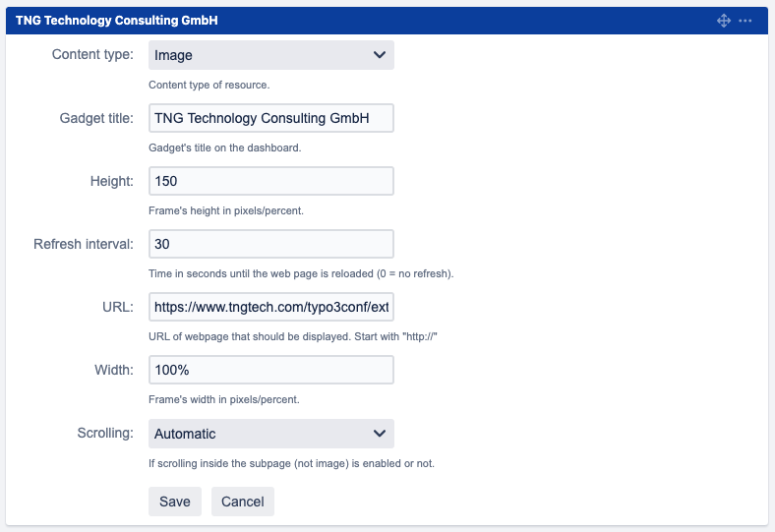Click the "URL:" field label
The image size is (775, 532).
[x=117, y=307]
